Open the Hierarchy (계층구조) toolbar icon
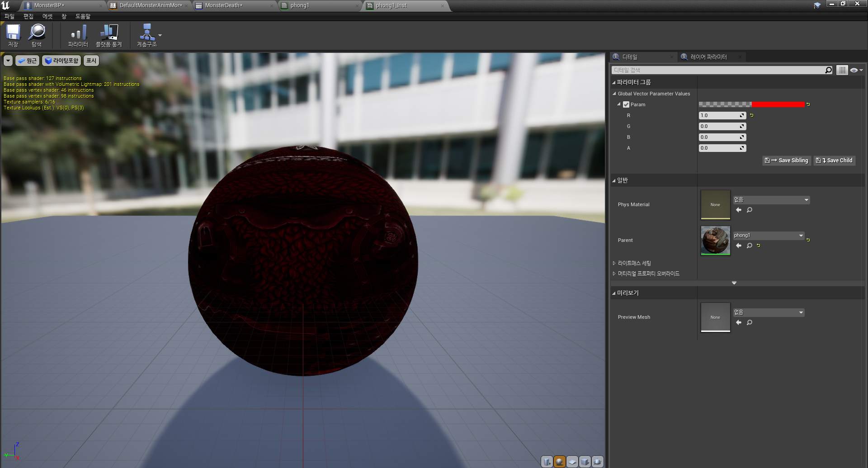This screenshot has width=868, height=468. 147,35
